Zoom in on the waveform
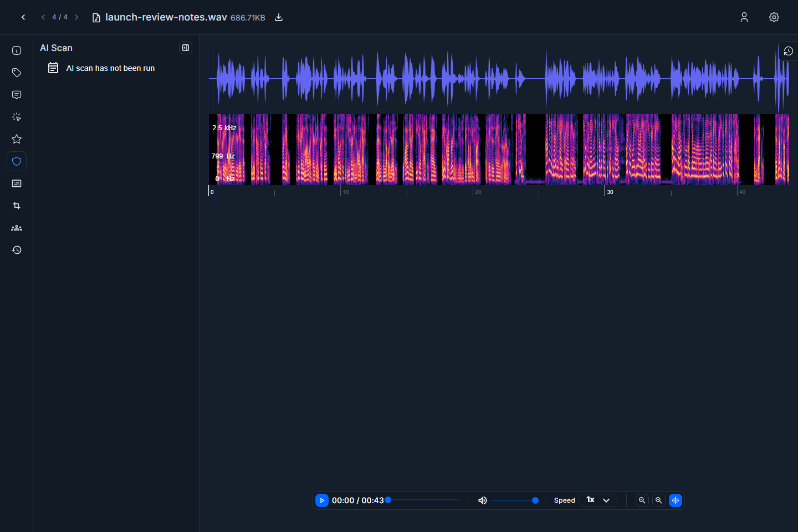 (659, 500)
